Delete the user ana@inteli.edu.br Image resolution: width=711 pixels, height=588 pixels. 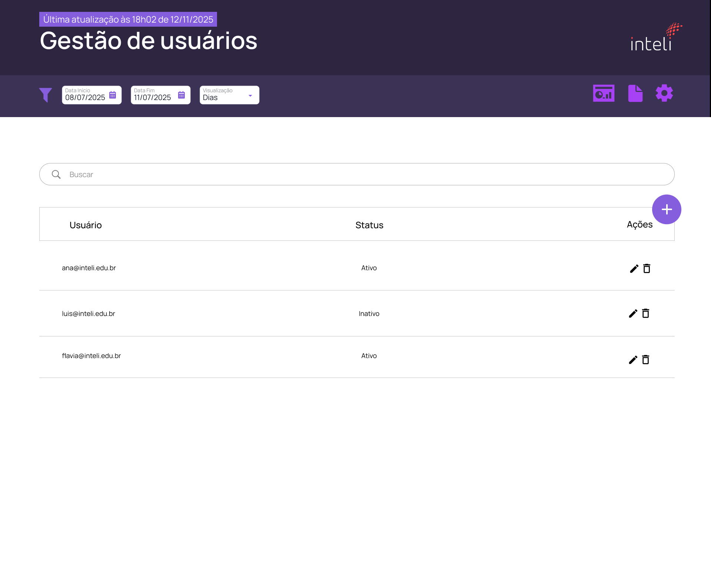pos(647,268)
